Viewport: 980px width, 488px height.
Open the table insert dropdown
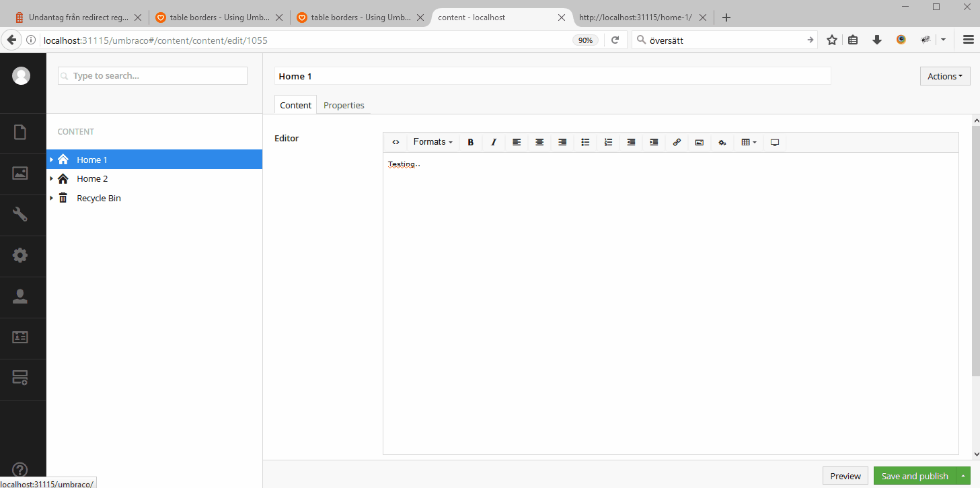[748, 143]
